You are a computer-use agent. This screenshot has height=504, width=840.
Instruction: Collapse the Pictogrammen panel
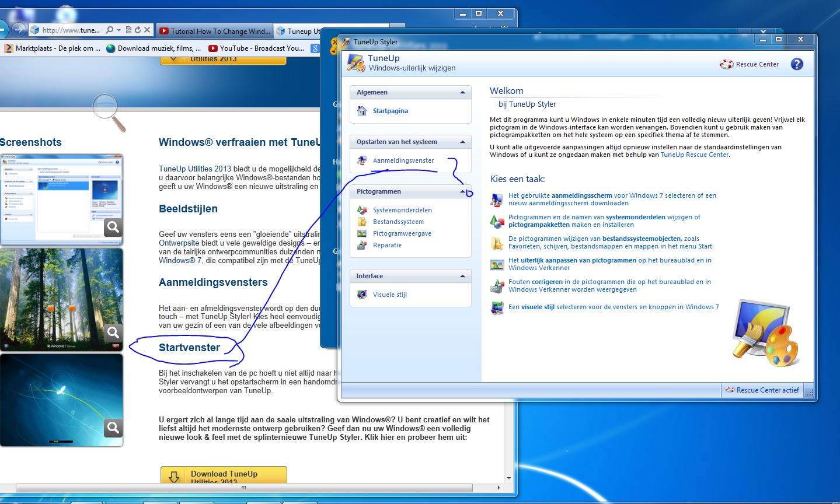tap(463, 191)
